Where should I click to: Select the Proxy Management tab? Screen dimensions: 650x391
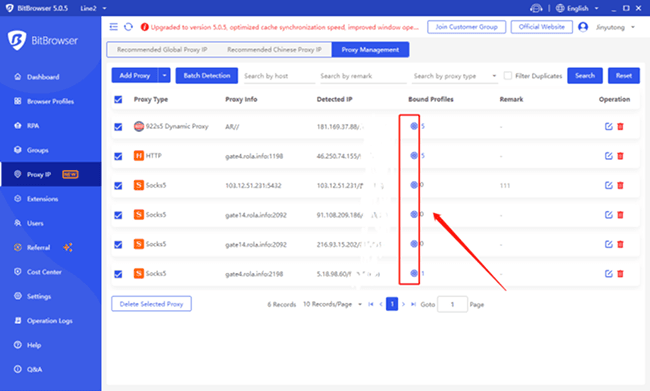click(x=370, y=50)
